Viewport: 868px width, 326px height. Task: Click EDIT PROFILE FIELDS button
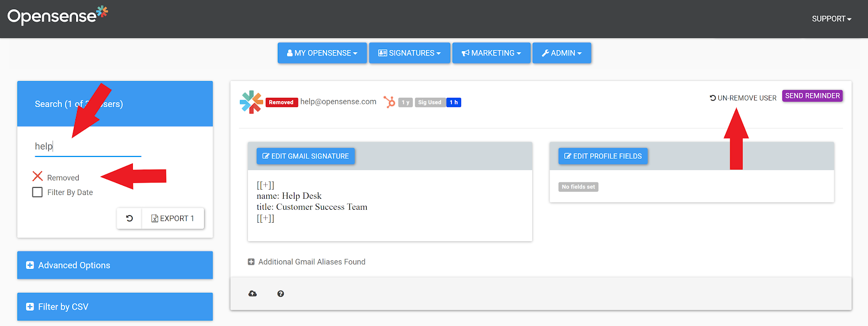603,156
